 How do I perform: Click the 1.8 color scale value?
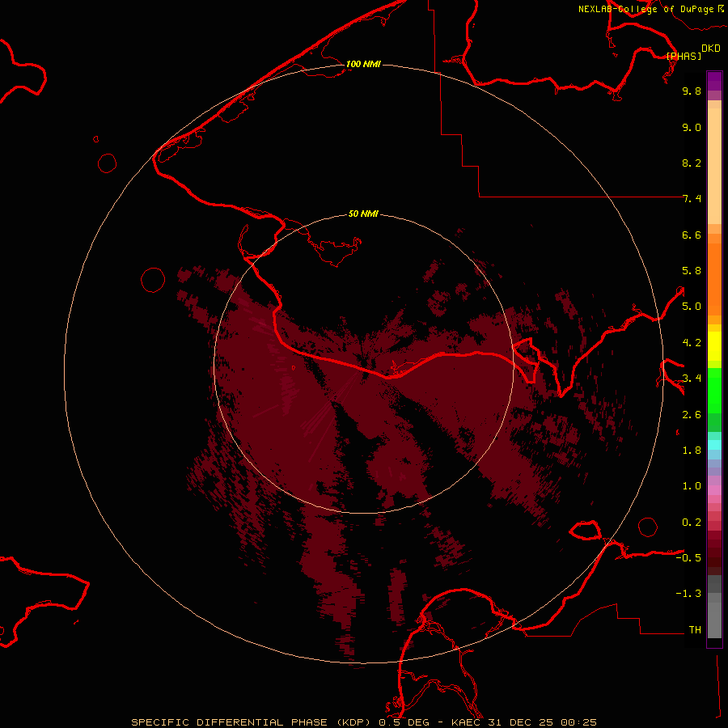coord(692,451)
